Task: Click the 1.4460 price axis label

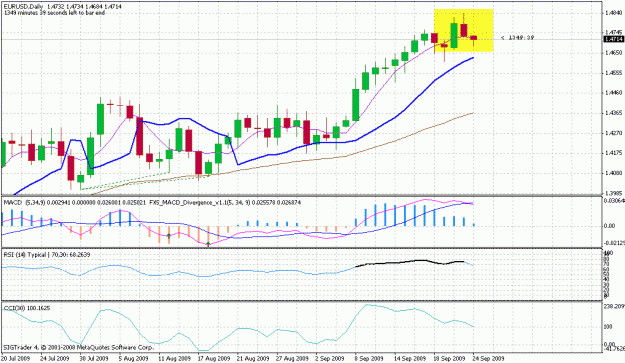Action: [613, 93]
